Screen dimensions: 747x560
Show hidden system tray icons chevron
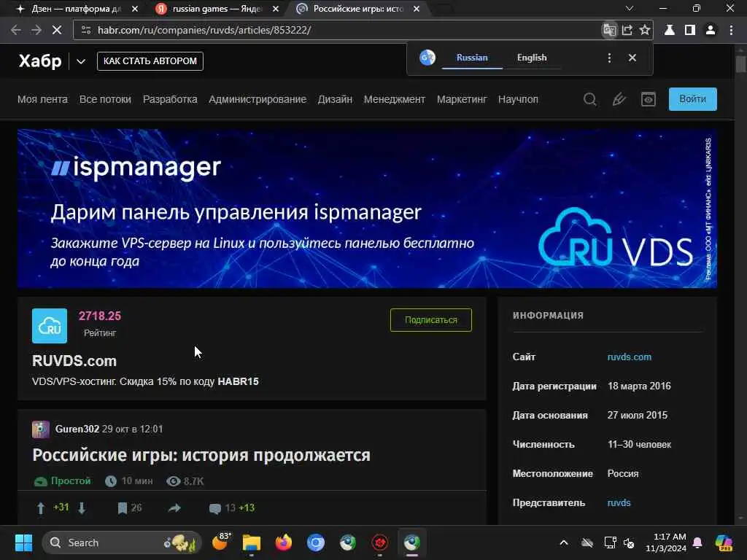(x=564, y=542)
